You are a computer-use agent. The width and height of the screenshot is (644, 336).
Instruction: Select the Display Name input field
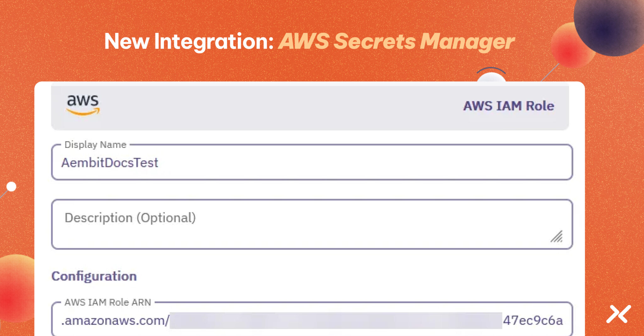(x=311, y=162)
